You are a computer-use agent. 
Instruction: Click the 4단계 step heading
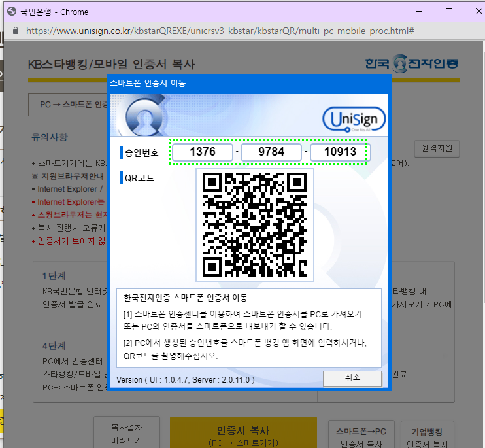click(x=54, y=345)
